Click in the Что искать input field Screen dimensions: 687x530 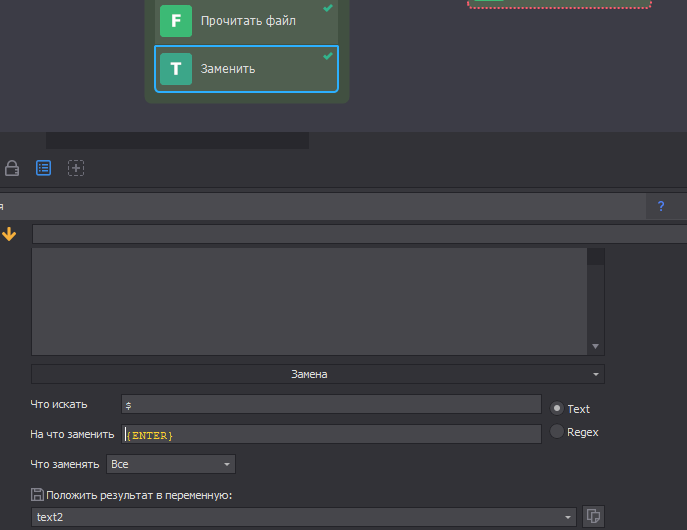(x=330, y=404)
